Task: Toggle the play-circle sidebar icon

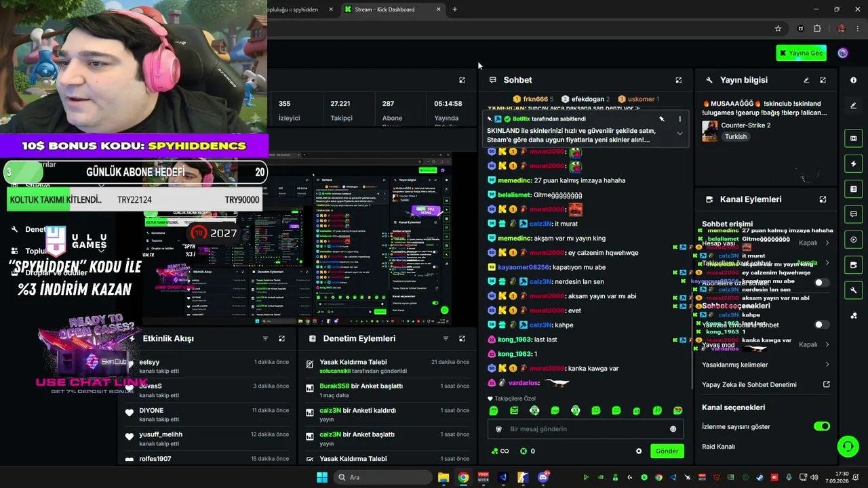Action: point(853,240)
